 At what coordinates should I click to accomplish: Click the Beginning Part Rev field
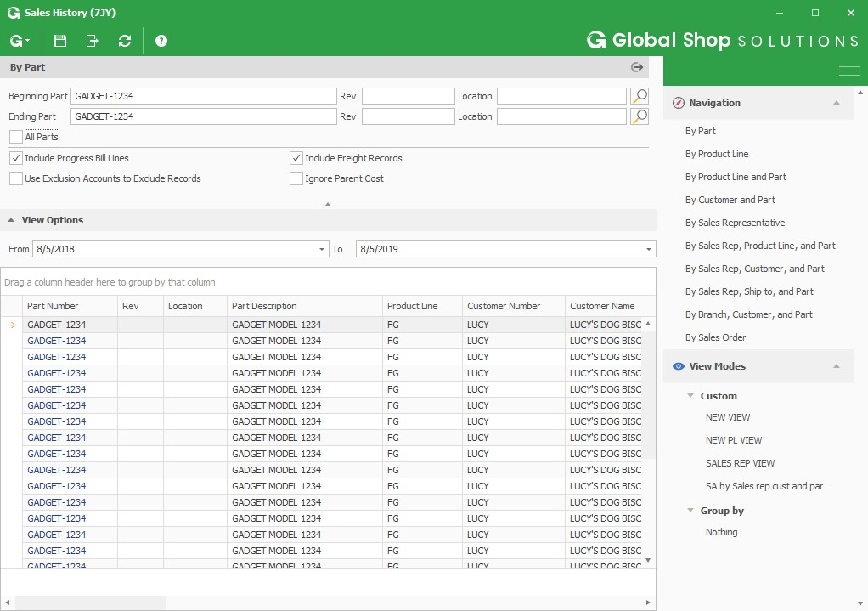(x=408, y=96)
